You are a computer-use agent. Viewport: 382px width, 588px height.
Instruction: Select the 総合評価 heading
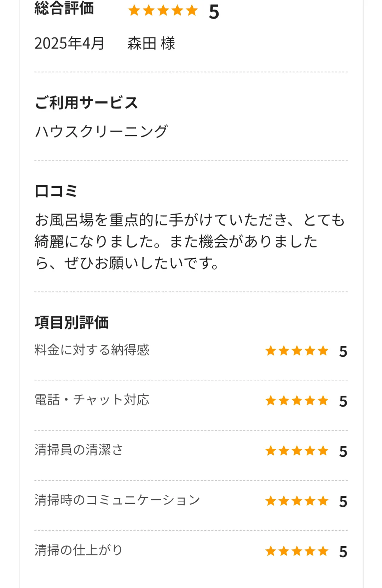coord(64,8)
